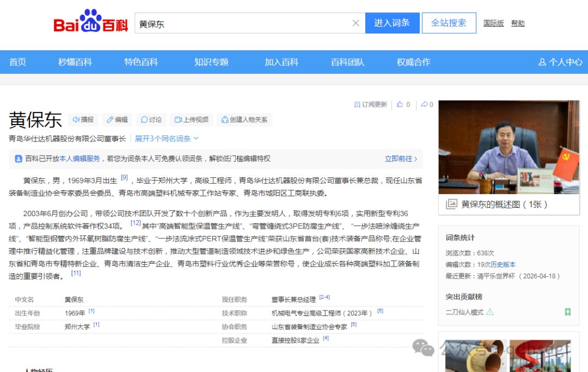588x372 pixels.
Task: Open citation [11] at paragraph end
Action: point(76,273)
